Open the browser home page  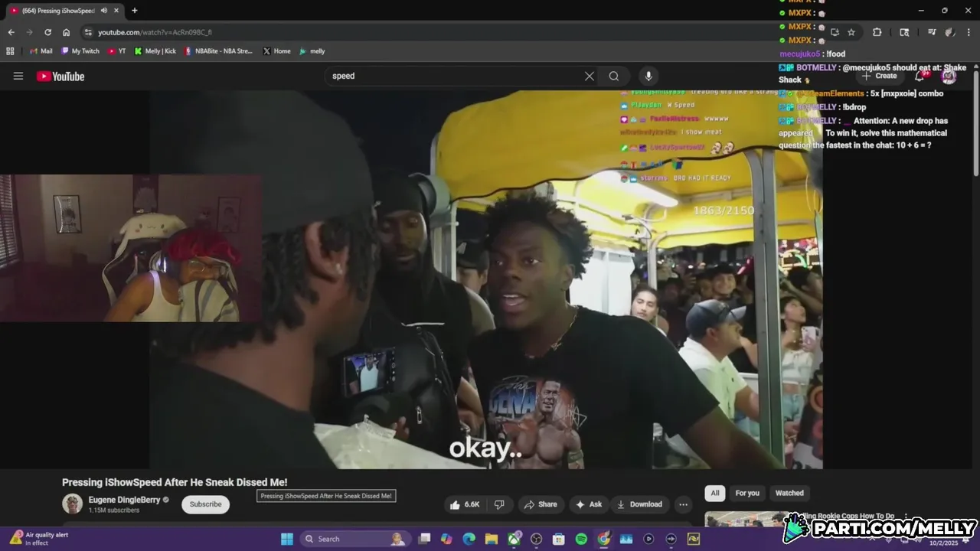pyautogui.click(x=66, y=32)
